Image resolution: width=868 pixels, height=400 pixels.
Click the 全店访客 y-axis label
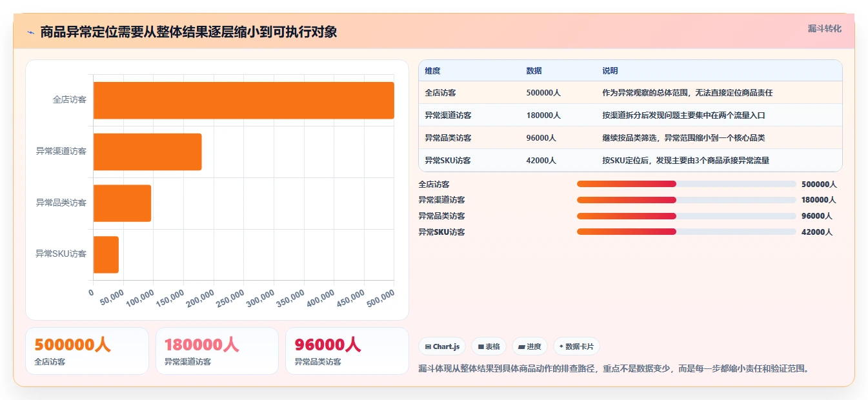tap(70, 100)
